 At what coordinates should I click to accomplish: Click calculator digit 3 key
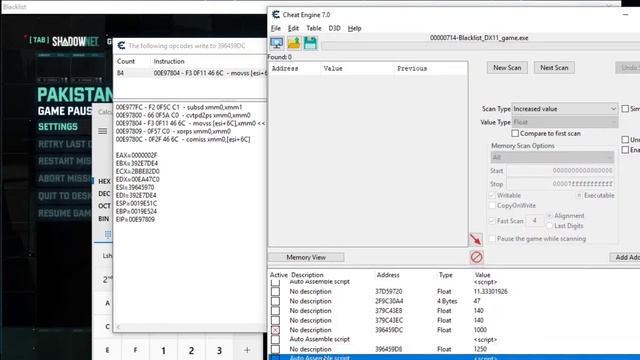click(219, 350)
